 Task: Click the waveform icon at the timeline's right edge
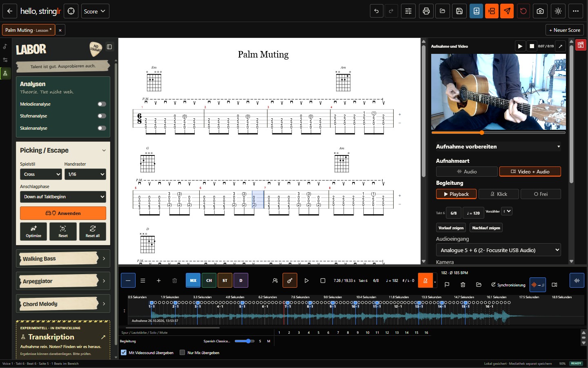coord(577,280)
